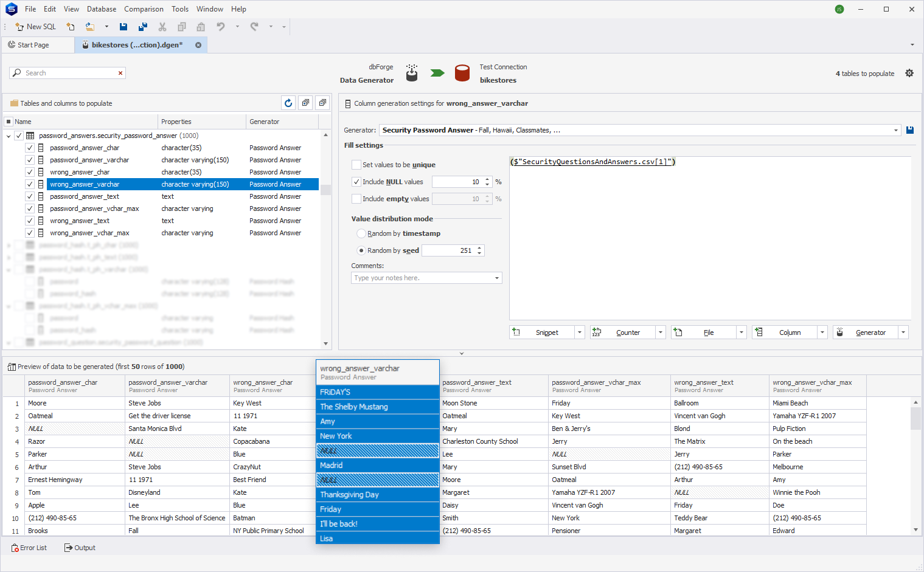
Task: Click the Cut scissors icon
Action: point(162,27)
